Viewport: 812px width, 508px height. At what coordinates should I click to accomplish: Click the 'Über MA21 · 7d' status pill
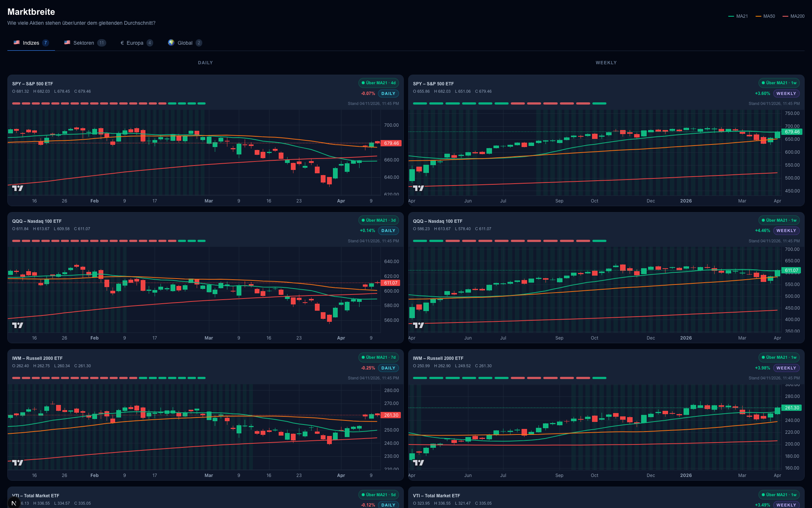[378, 357]
